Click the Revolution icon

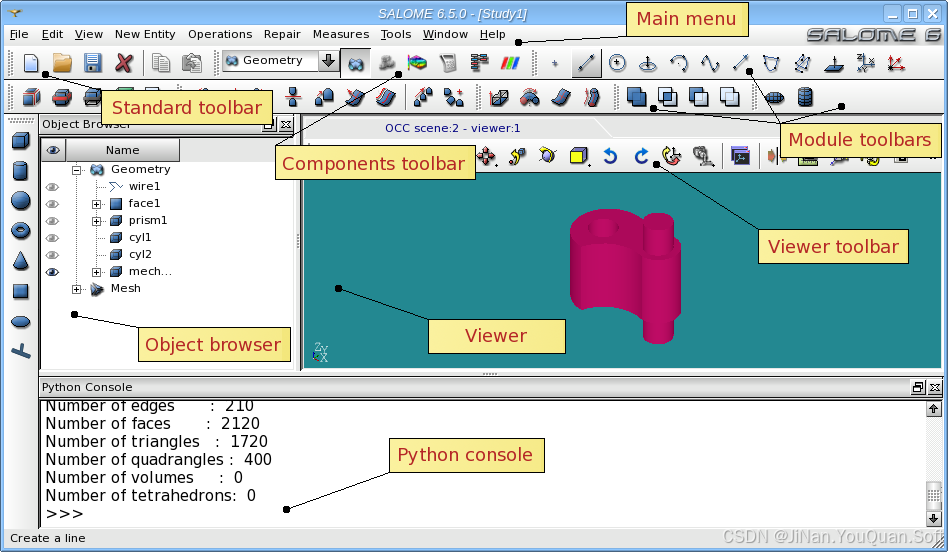[x=530, y=97]
